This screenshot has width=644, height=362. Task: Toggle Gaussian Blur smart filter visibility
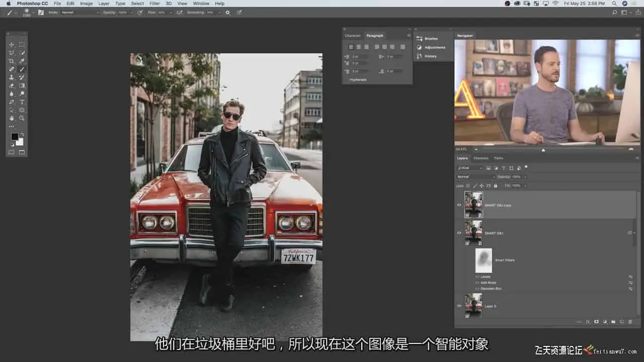[477, 289]
